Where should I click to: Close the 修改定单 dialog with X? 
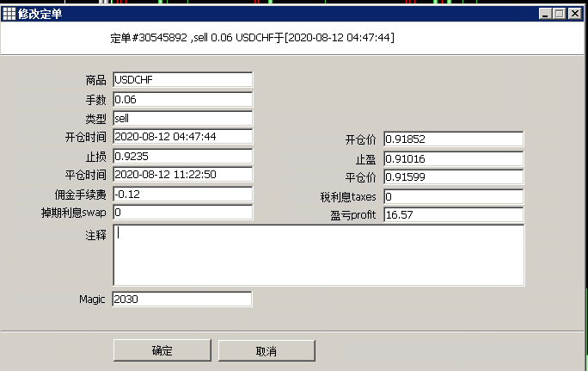click(x=574, y=14)
